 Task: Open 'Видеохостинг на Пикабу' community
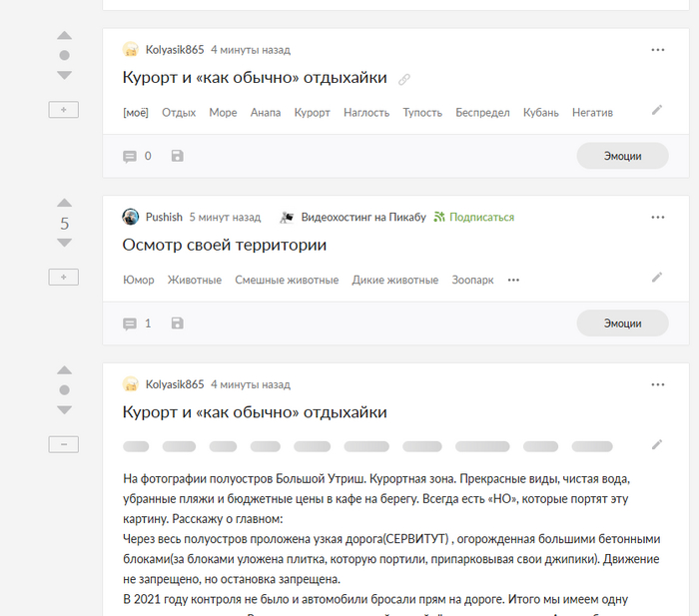point(363,217)
